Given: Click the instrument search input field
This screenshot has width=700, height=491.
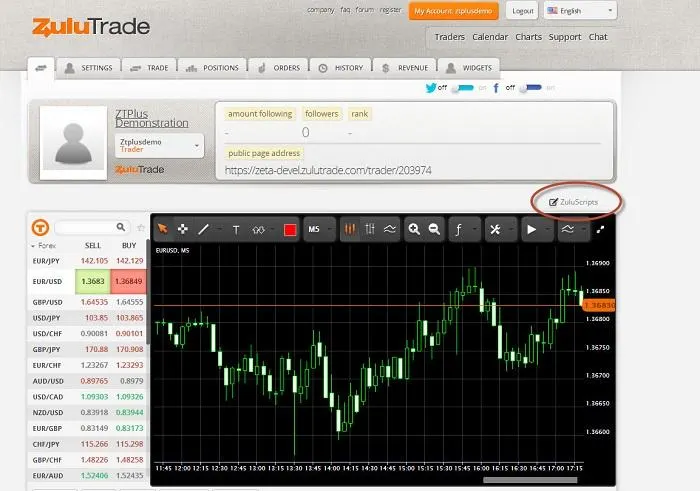Looking at the screenshot, I should click(87, 227).
